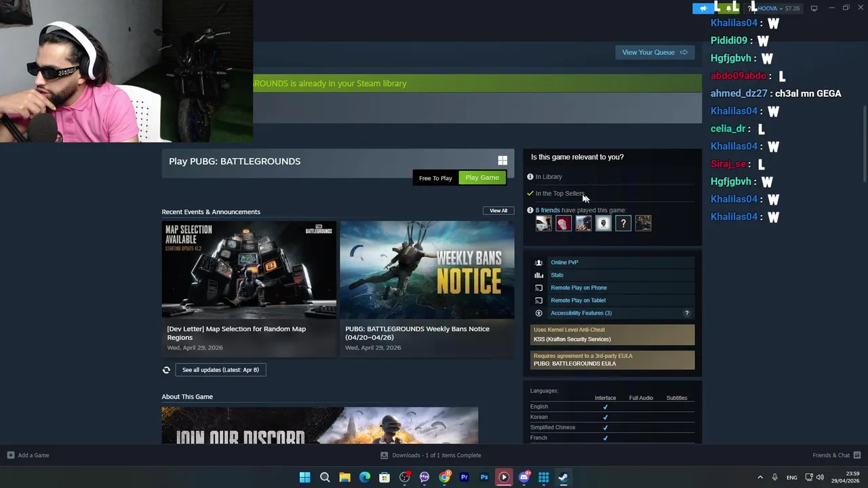Open Microsoft Store from taskbar
Screen dimensions: 868x488
pyautogui.click(x=384, y=477)
